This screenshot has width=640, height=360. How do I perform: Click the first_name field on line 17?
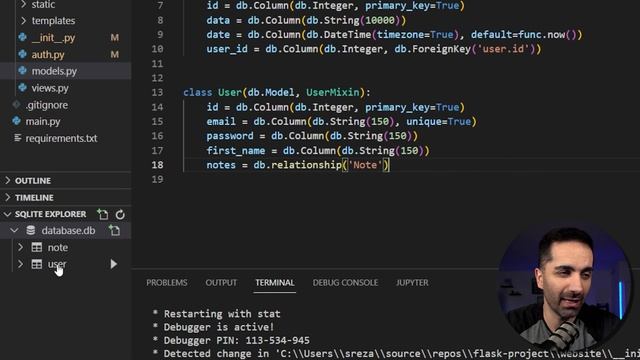[236, 151]
